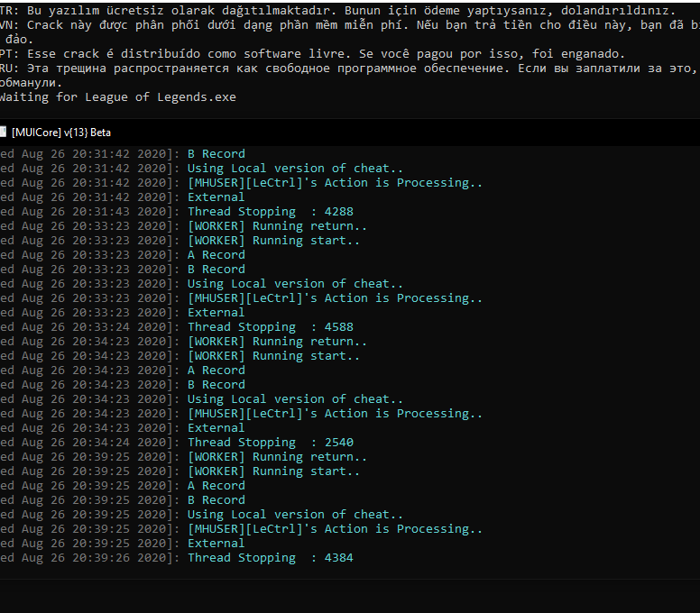Click the [MHUSER][LeCtrl] line at 20:34:23

coord(335,414)
